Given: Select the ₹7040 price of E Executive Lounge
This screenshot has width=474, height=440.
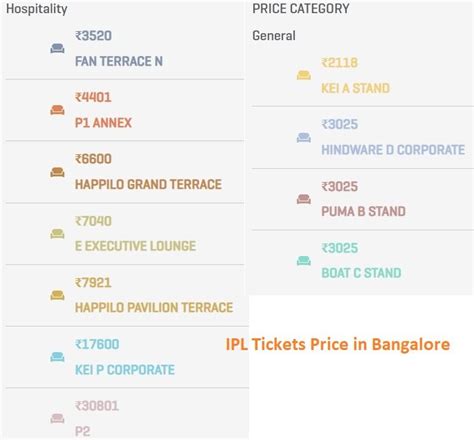Looking at the screenshot, I should 93,221.
